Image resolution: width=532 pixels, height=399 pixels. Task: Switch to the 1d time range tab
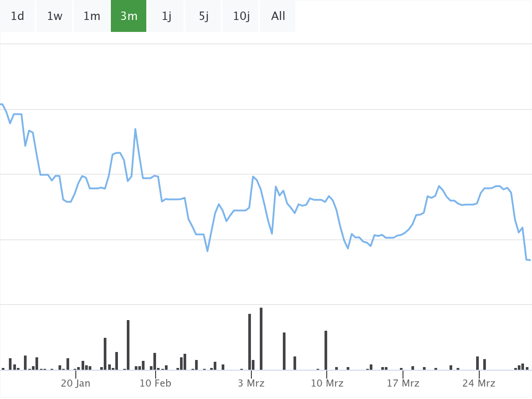click(x=17, y=16)
